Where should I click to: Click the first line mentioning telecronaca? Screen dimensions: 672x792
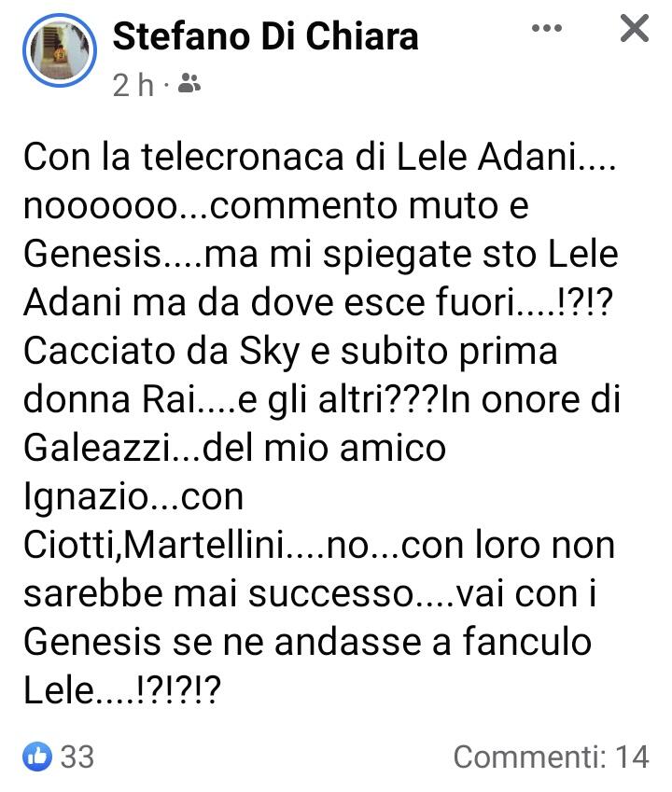point(320,157)
